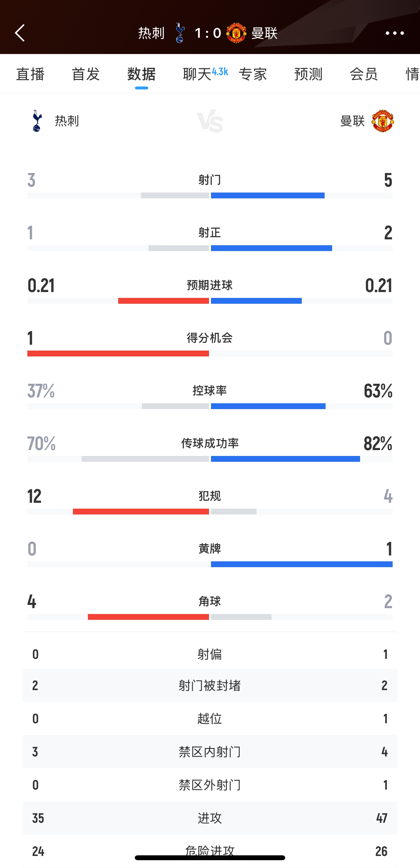Tap the Manchester United crest in header
Viewport: 420px width, 868px height.
coord(236,33)
